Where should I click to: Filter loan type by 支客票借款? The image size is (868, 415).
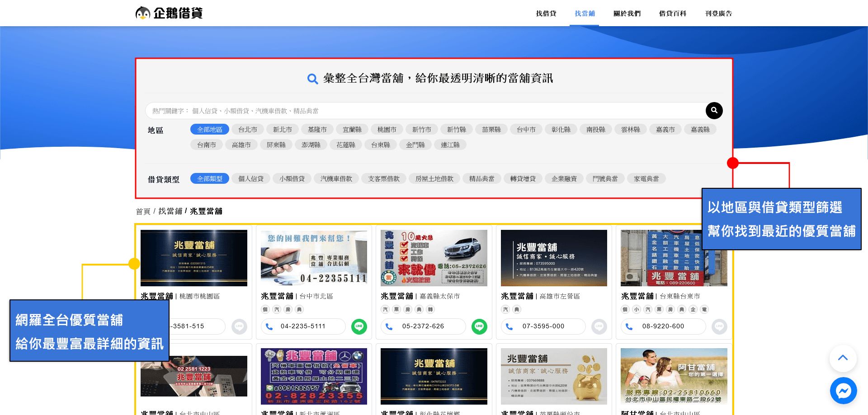[x=384, y=179]
